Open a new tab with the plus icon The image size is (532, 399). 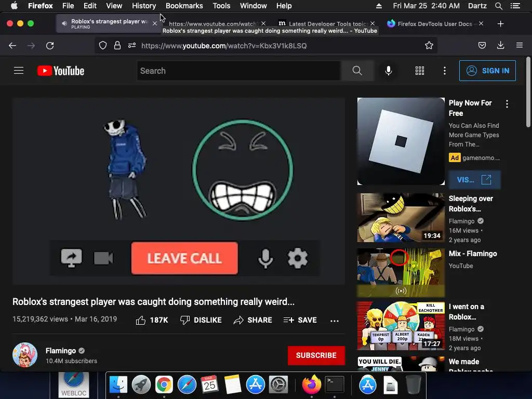click(x=500, y=24)
